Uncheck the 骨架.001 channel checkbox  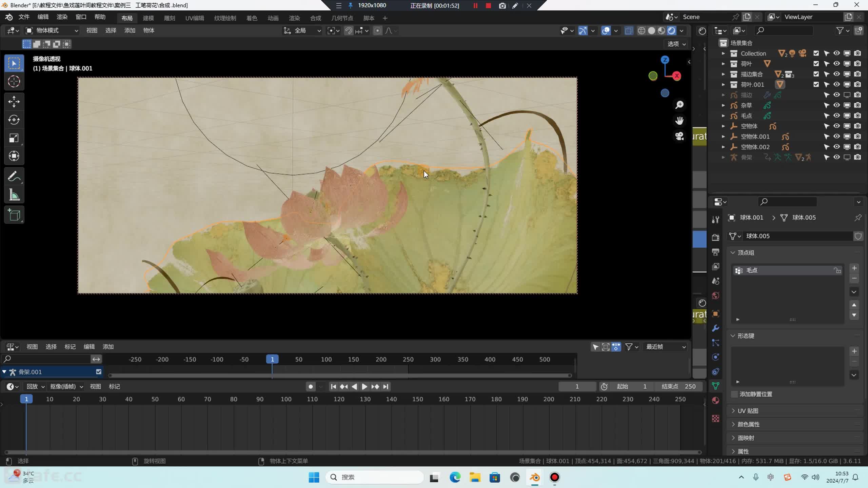pyautogui.click(x=99, y=372)
